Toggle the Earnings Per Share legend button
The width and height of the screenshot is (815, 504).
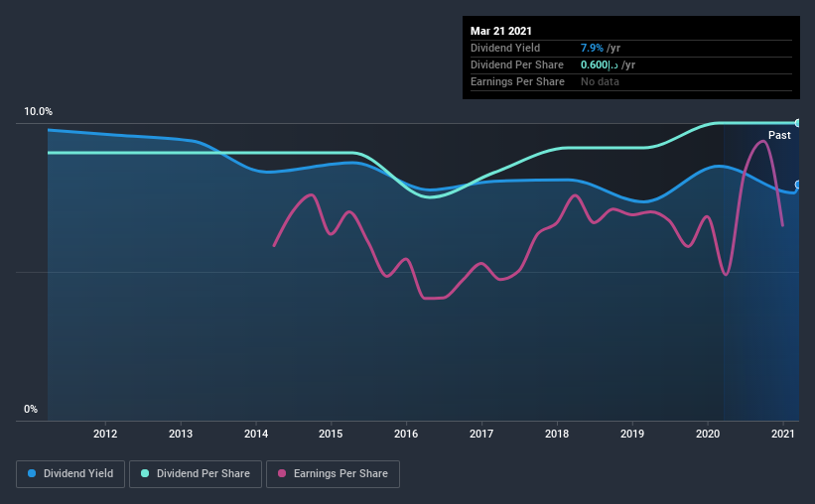(x=333, y=474)
